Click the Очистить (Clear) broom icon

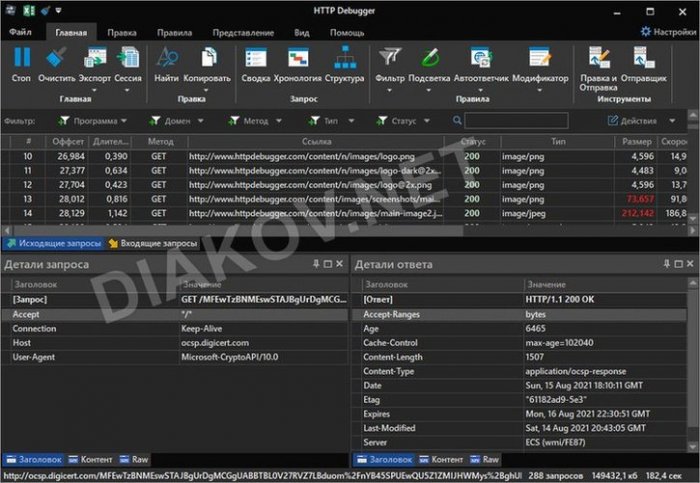point(57,60)
